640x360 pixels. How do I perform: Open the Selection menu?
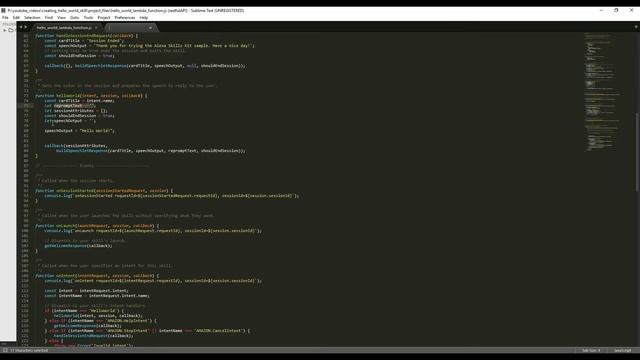(32, 18)
